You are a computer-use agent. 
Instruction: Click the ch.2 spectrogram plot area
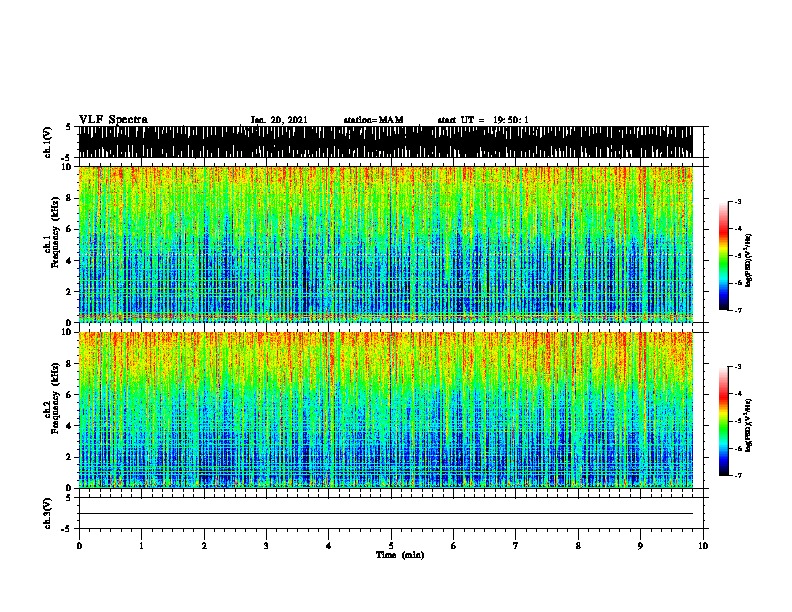point(385,410)
